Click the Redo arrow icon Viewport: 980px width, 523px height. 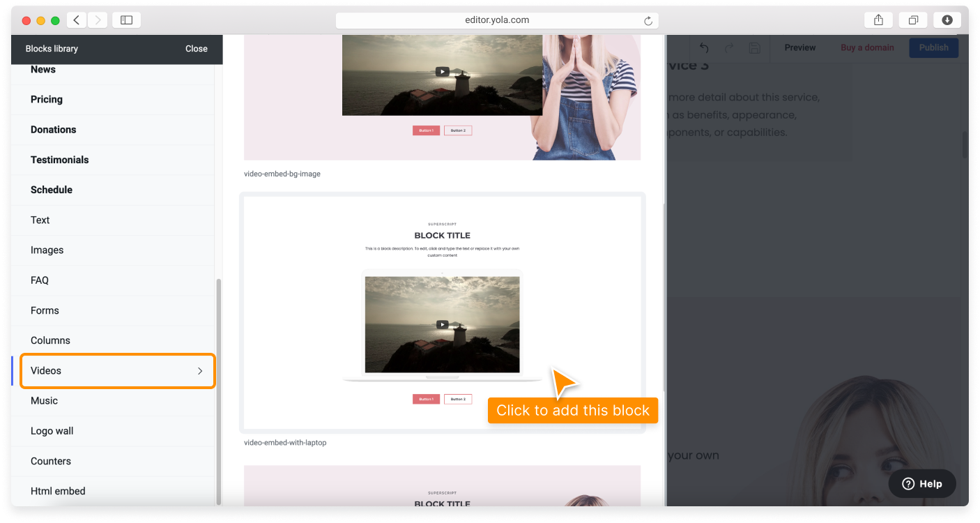pos(728,47)
